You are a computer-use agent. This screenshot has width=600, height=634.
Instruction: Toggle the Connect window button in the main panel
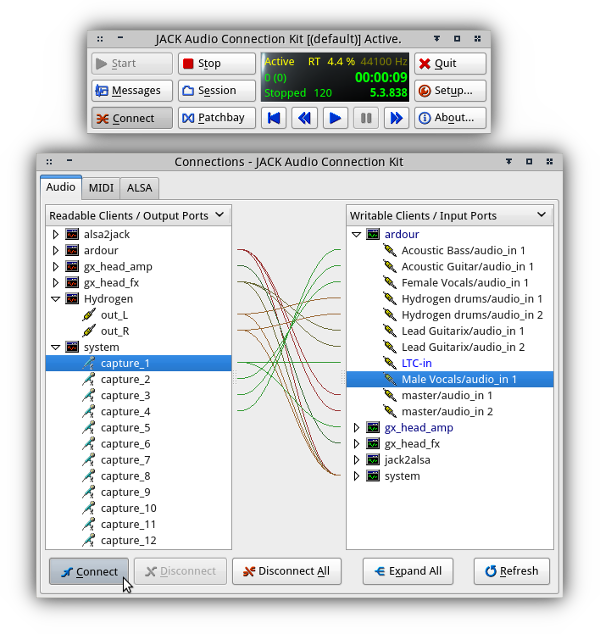click(x=129, y=118)
